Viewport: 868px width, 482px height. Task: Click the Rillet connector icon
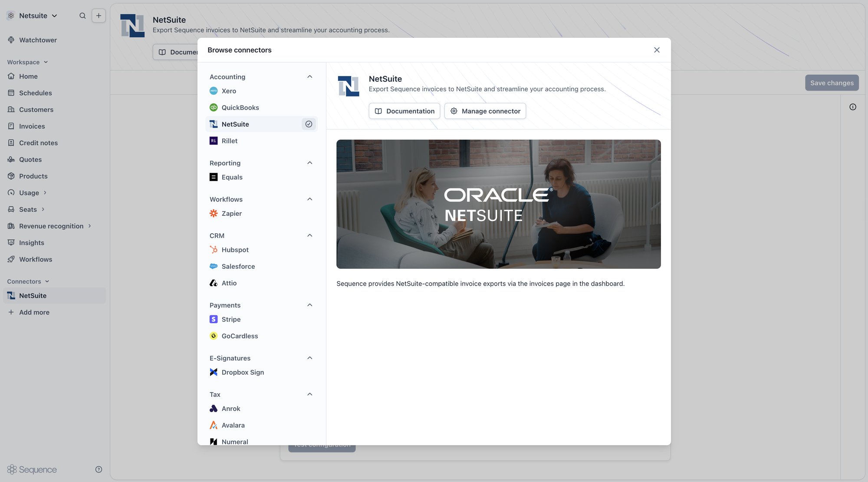tap(214, 141)
